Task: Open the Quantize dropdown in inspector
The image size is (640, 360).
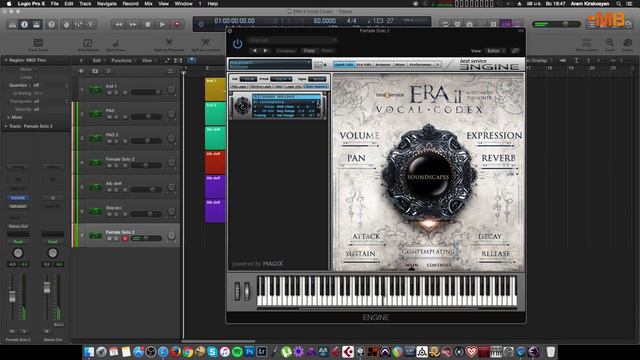Action: [36, 85]
